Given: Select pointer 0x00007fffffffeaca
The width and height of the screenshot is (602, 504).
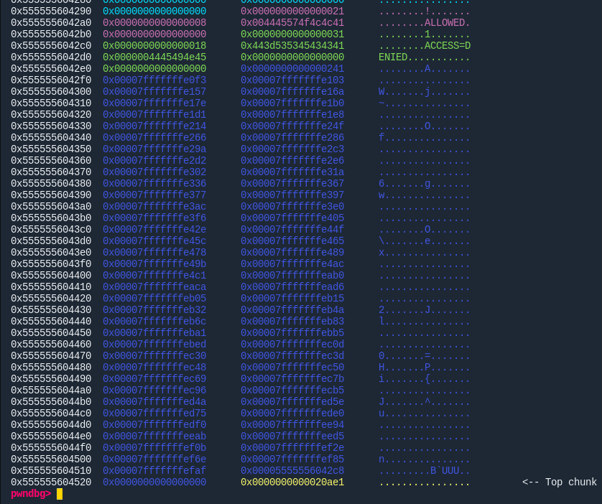Looking at the screenshot, I should tap(154, 287).
